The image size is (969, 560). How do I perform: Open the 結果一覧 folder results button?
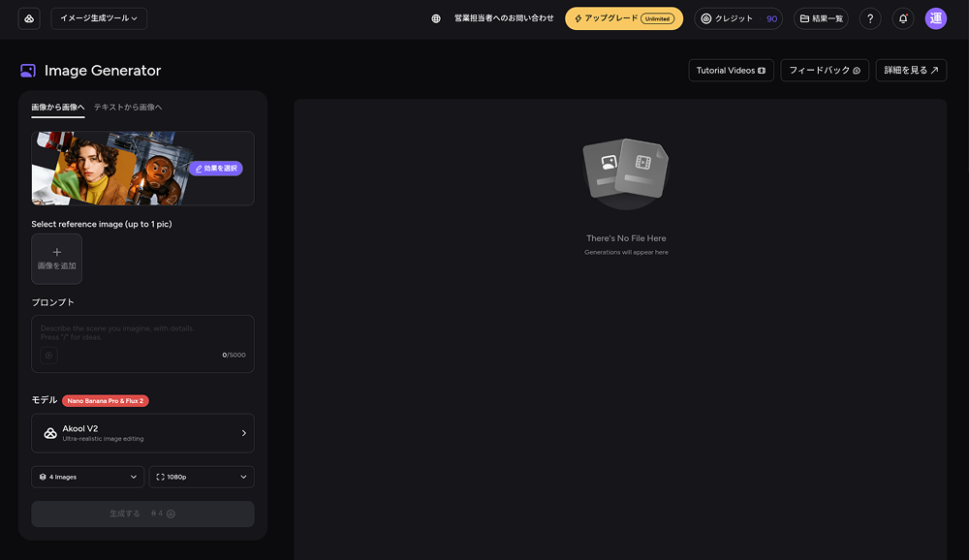(x=821, y=18)
